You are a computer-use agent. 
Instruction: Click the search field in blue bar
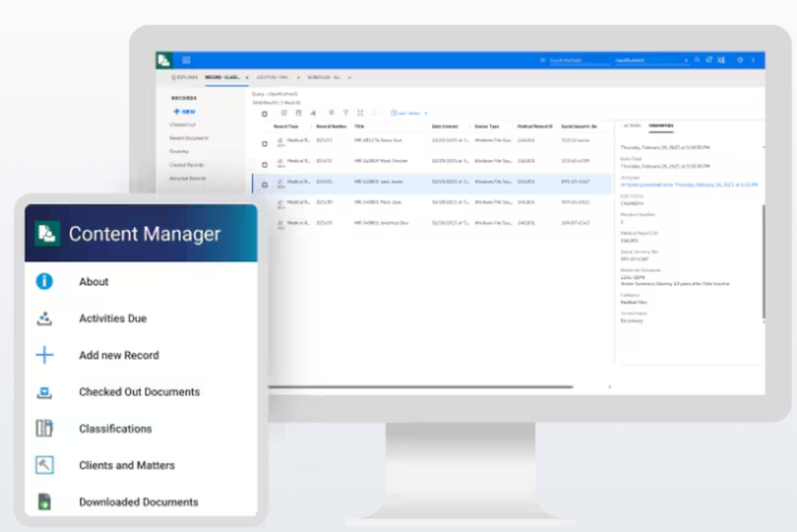pyautogui.click(x=579, y=60)
